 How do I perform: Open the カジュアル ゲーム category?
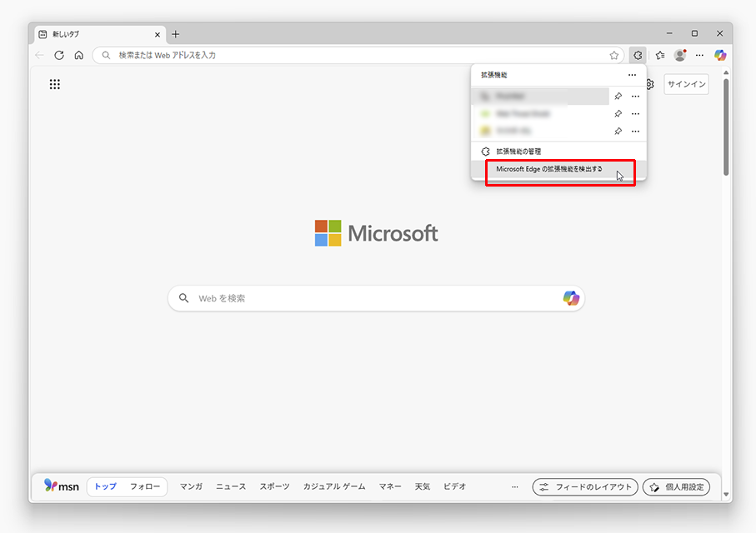[334, 486]
